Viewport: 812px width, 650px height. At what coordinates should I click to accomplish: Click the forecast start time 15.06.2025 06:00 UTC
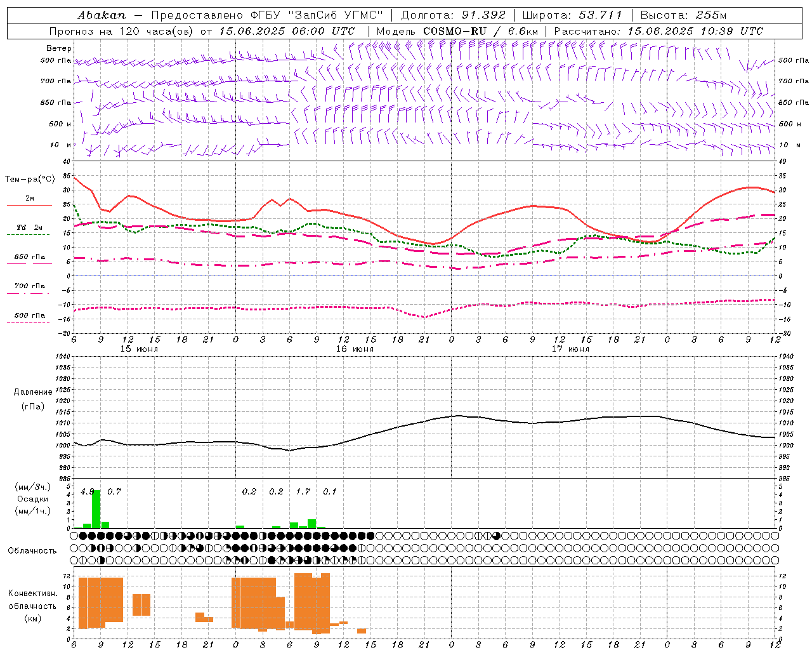pos(287,31)
